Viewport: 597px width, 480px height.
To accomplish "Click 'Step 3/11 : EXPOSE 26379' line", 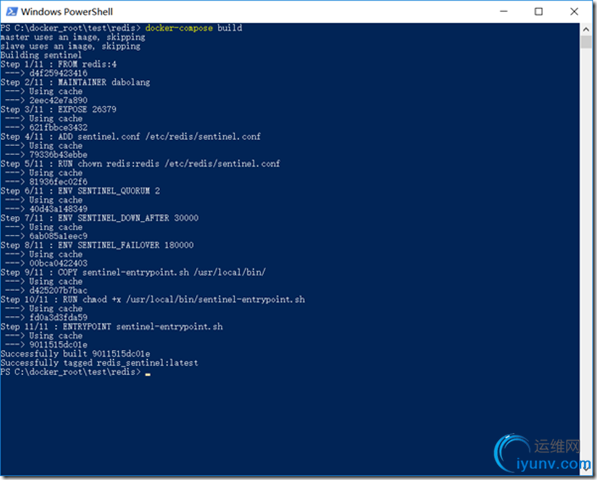I will (58, 110).
